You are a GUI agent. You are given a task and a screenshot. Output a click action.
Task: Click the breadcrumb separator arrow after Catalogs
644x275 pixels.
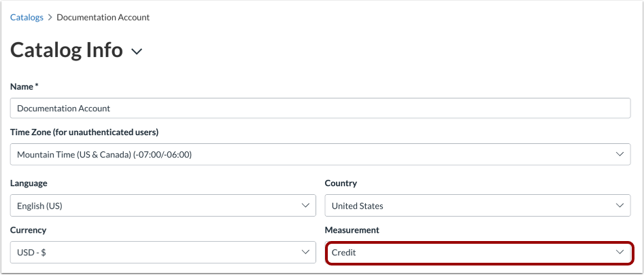[50, 17]
